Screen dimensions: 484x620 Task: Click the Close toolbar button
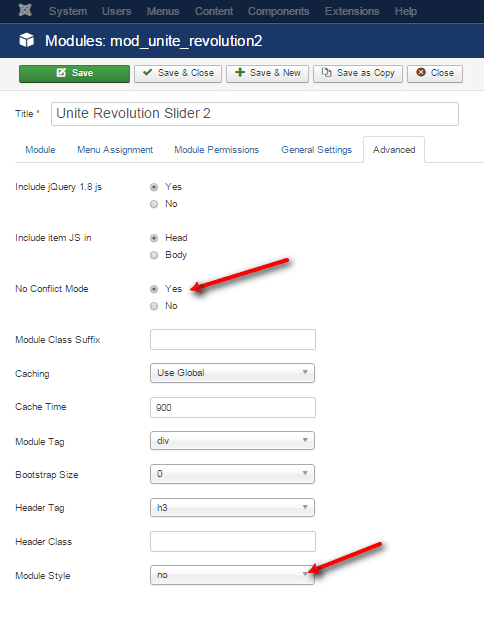coord(435,74)
